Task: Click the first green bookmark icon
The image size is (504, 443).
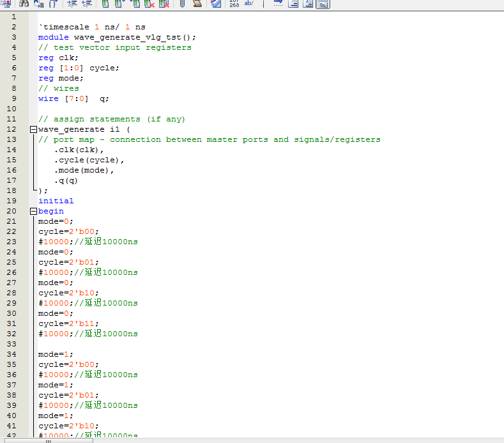Action: coord(105,4)
